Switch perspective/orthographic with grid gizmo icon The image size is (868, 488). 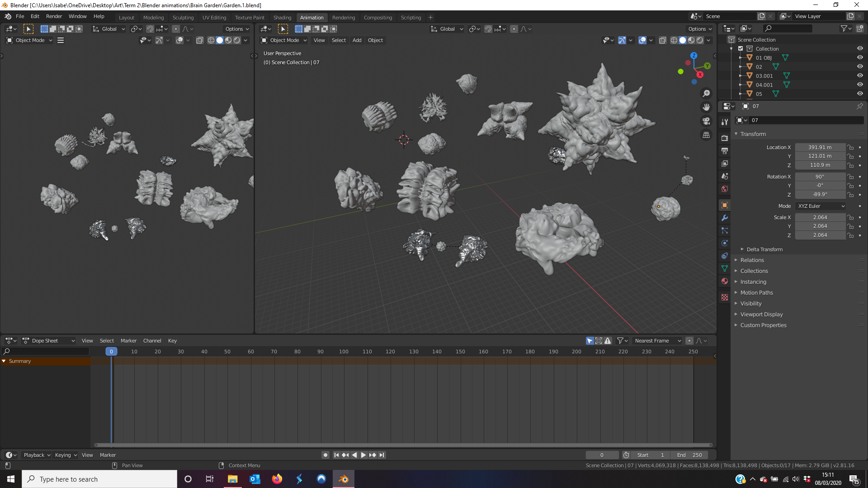tap(706, 135)
